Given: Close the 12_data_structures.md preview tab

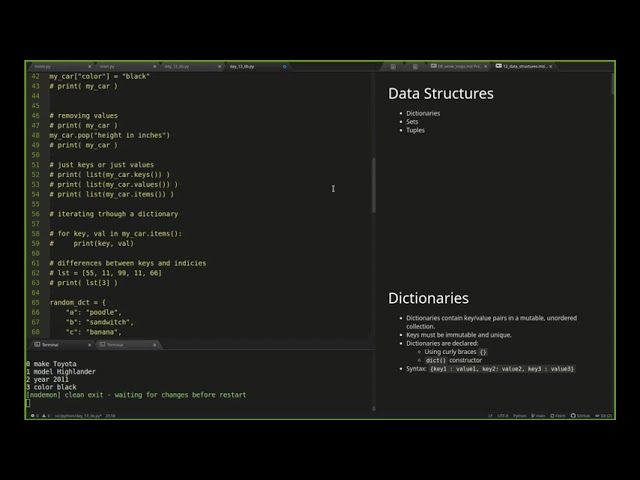Looking at the screenshot, I should (x=551, y=66).
